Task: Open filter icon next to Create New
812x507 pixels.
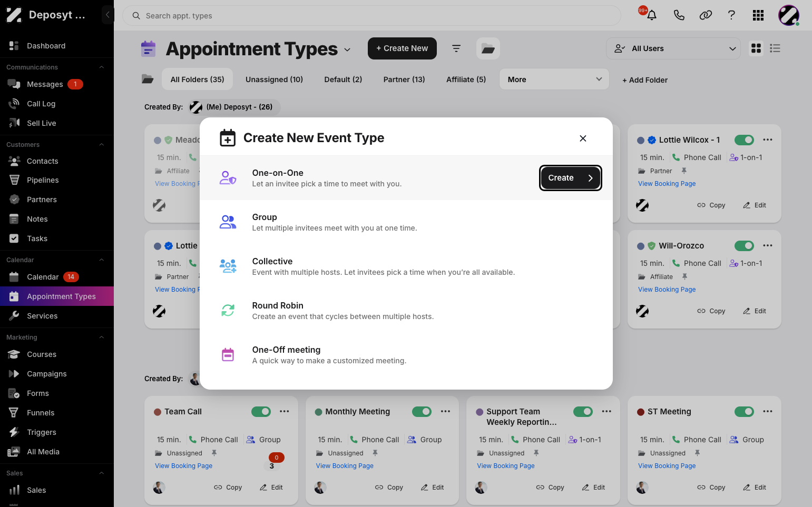Action: 456,48
